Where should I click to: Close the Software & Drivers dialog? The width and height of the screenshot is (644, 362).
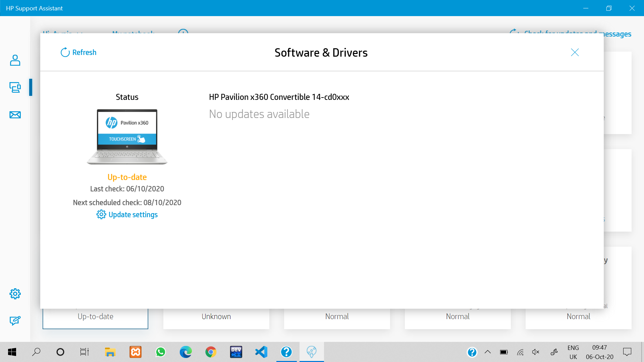click(x=575, y=52)
